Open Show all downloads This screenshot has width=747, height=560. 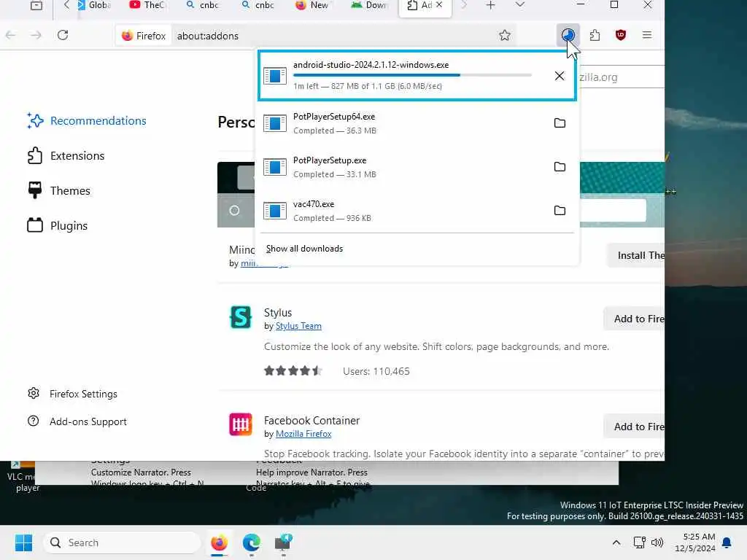click(304, 249)
